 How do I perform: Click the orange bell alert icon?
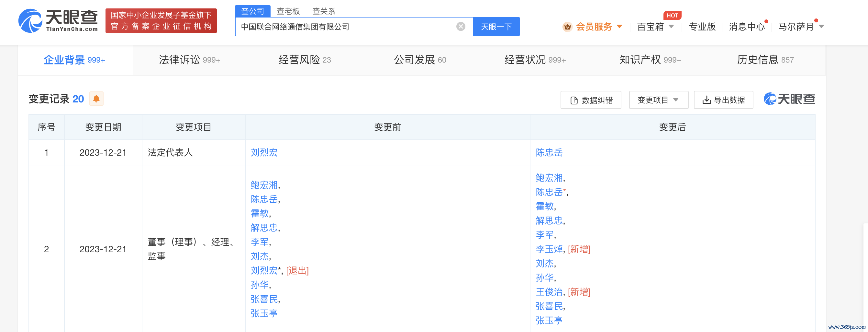96,99
